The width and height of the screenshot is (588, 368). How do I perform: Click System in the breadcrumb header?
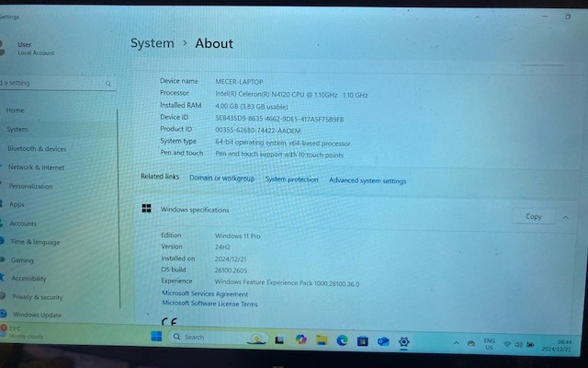pos(152,43)
